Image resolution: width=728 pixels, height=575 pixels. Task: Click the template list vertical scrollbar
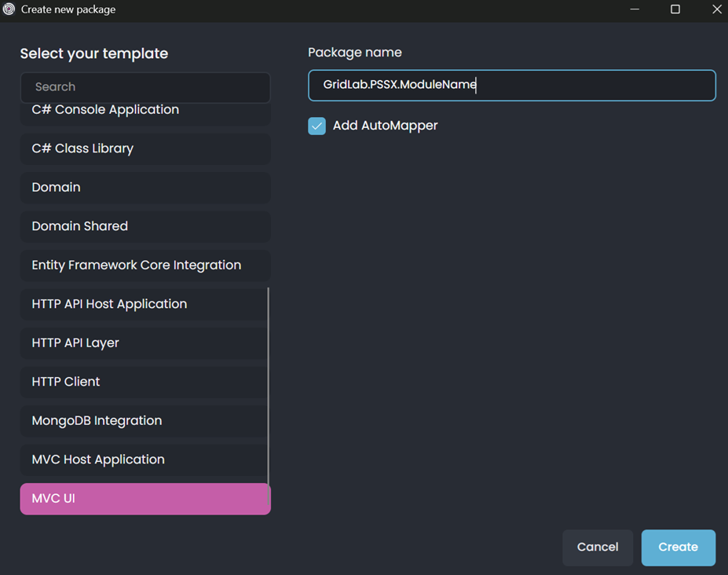[x=269, y=386]
